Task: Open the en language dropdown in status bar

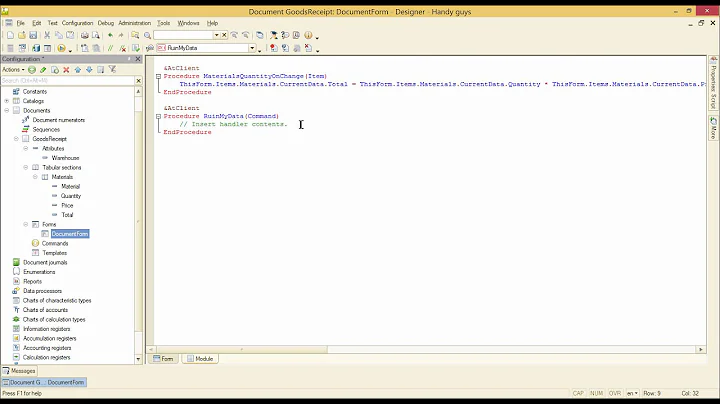Action: coord(632,393)
